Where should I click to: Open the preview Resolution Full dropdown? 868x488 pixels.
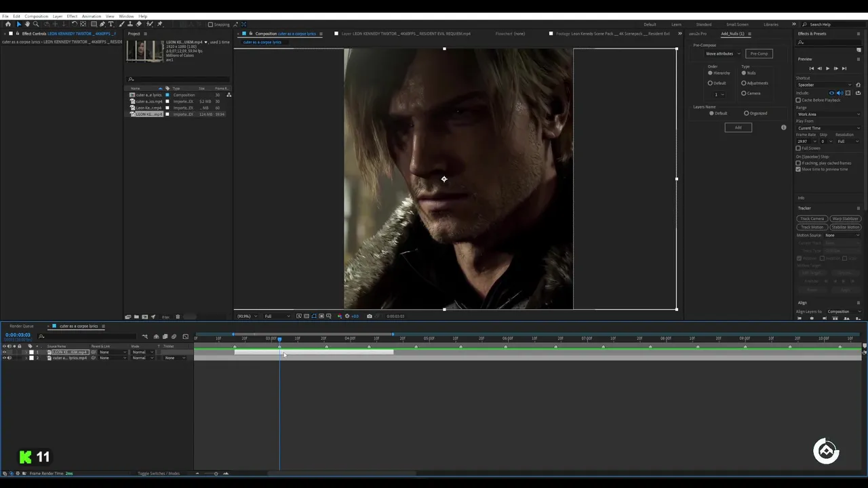point(848,142)
